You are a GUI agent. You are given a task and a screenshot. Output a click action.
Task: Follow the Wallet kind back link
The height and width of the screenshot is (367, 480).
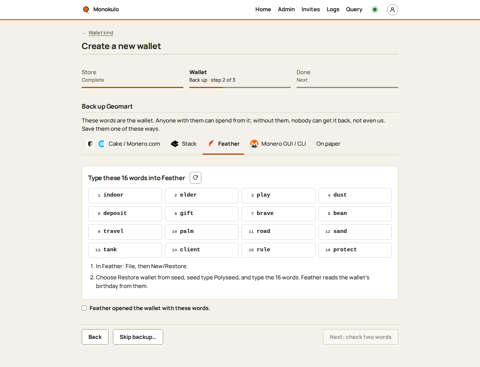click(x=101, y=33)
